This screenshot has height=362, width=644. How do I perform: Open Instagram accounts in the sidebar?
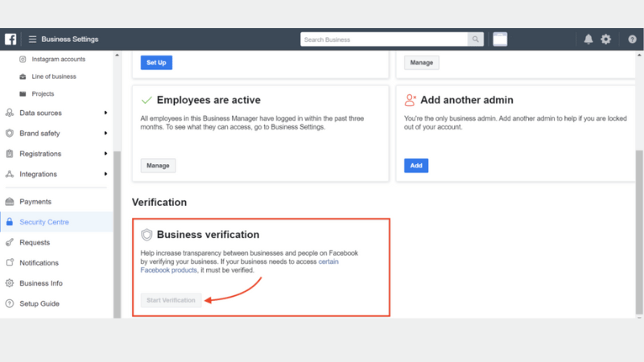(58, 59)
